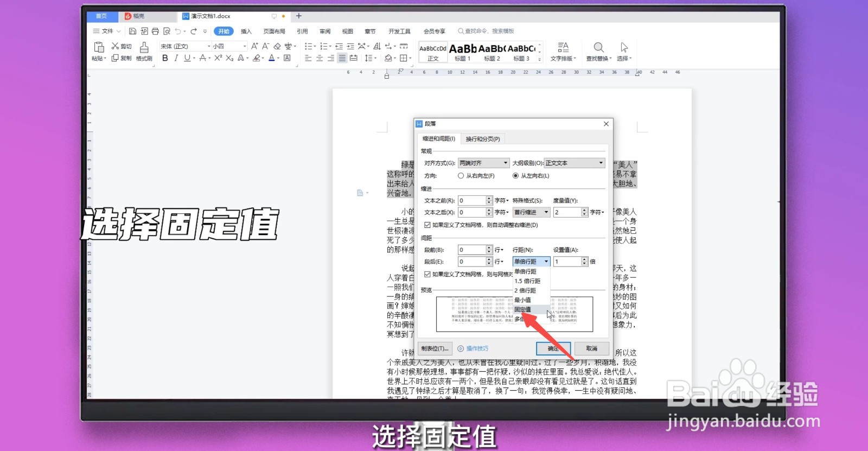Screen dimensions: 868x451
Task: Align text right
Action: [x=330, y=58]
